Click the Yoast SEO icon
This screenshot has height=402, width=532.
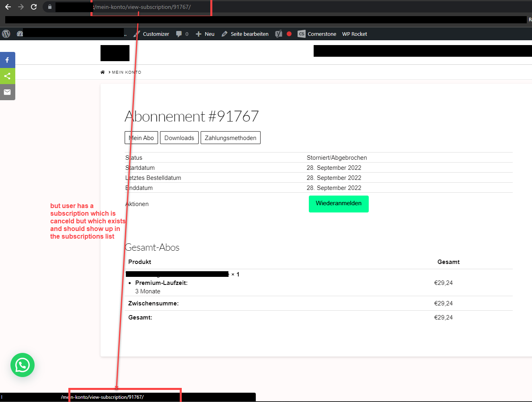point(279,34)
